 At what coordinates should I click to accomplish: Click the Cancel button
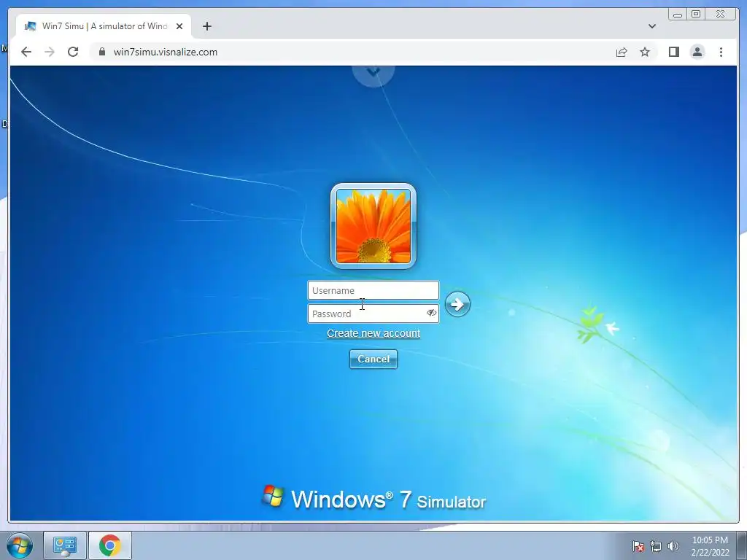point(373,359)
